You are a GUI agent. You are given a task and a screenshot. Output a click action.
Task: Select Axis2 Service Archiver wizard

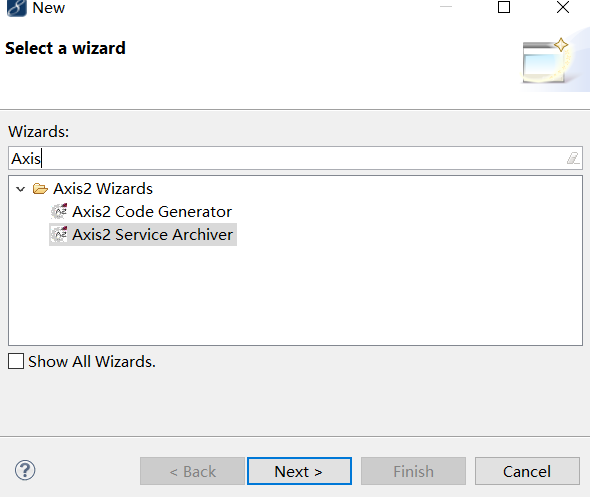[152, 235]
